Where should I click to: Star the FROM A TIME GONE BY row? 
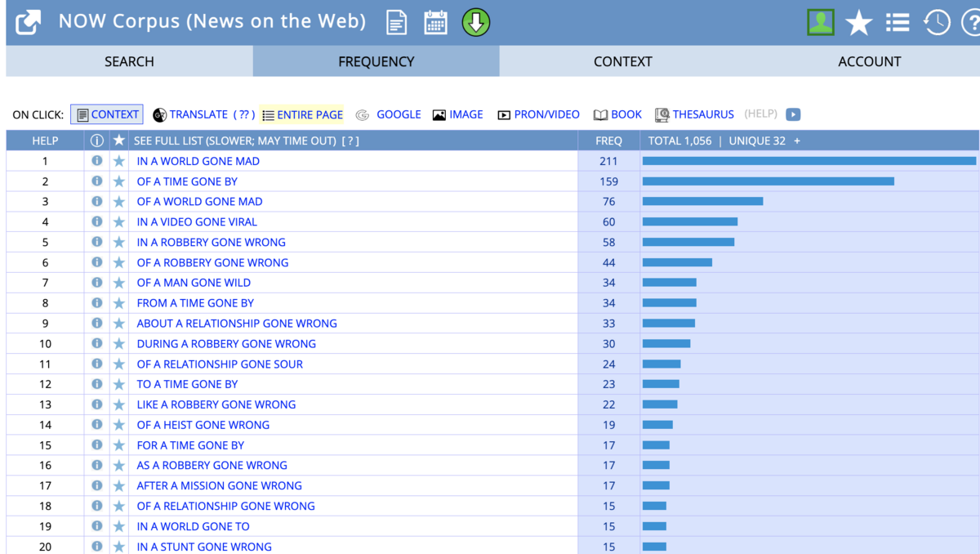pyautogui.click(x=119, y=302)
